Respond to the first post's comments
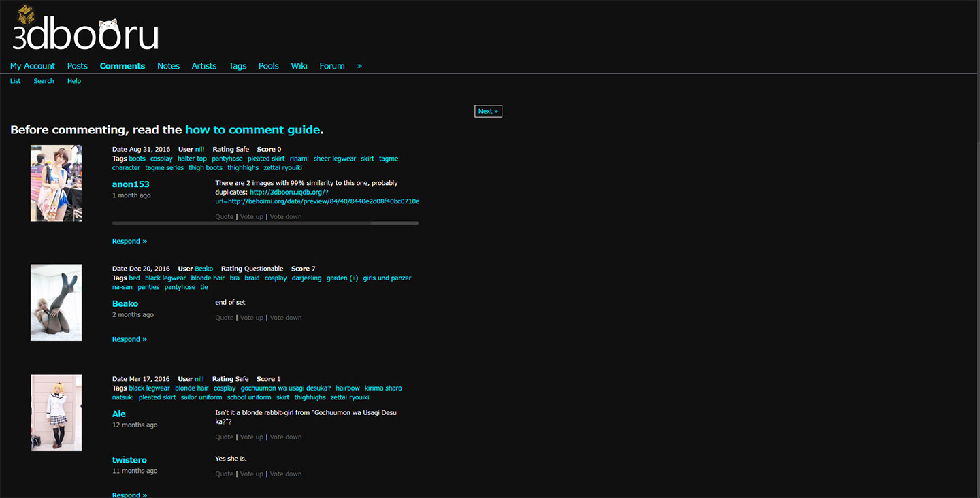Screen dimensions: 980x498 point(129,242)
